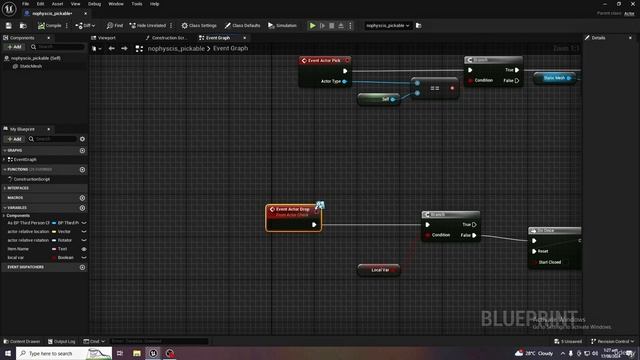The image size is (640, 360).
Task: Open Find in blueprint
Action: tap(115, 26)
